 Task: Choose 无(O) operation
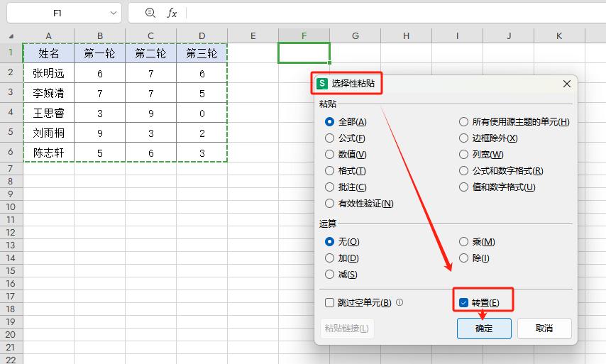pos(343,241)
